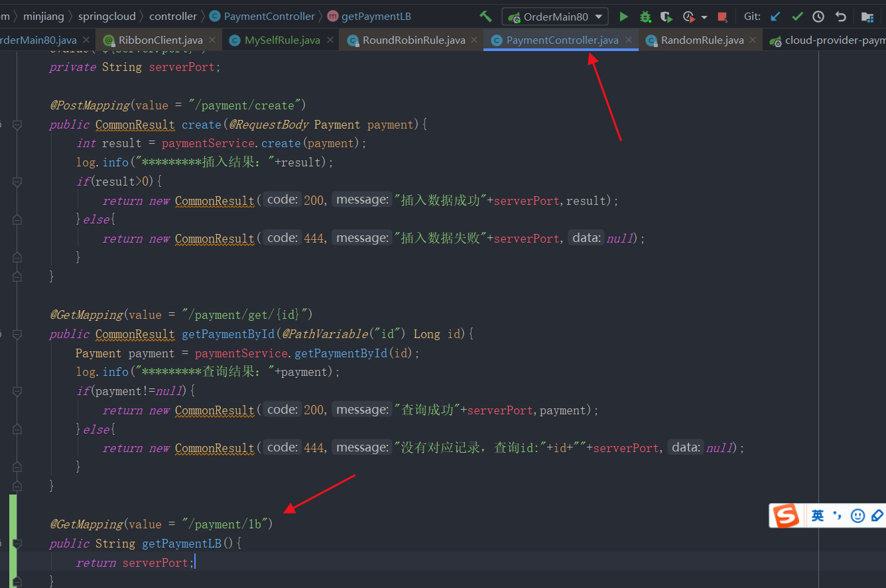Viewport: 886px width, 588px height.
Task: Run OrderMain80 with Coverage
Action: 666,17
